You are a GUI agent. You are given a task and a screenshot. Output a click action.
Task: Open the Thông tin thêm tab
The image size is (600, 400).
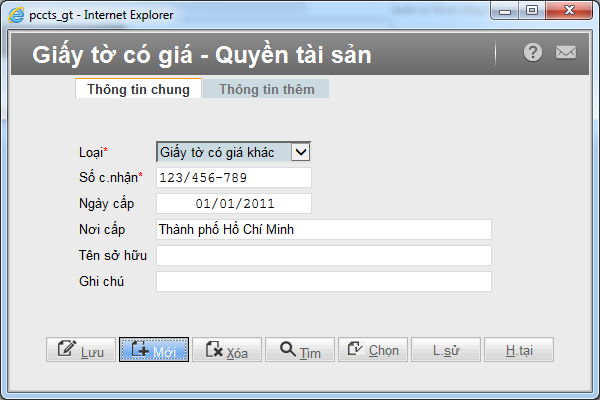(x=266, y=89)
